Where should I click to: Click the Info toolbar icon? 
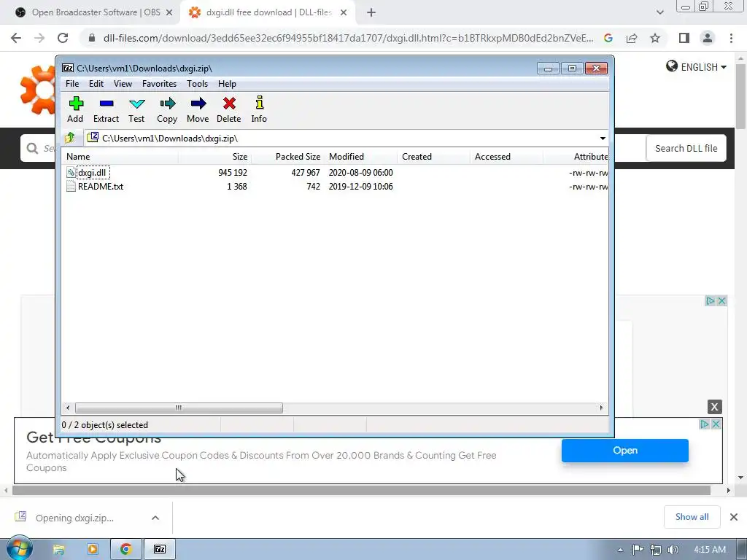click(259, 103)
